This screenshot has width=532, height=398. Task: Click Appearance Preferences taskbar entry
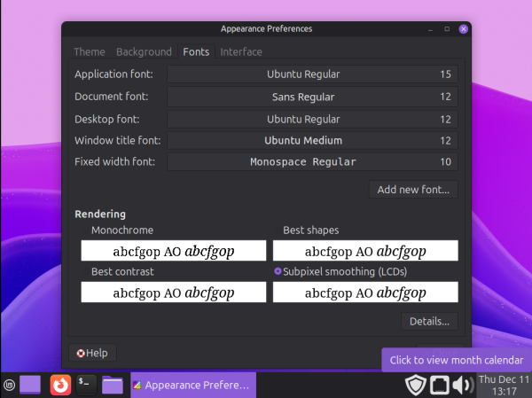point(193,385)
